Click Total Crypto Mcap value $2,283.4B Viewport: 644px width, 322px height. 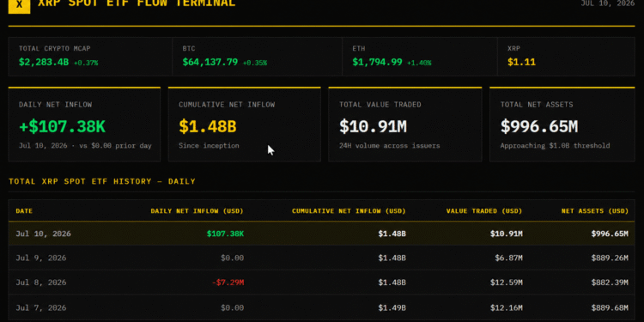44,63
